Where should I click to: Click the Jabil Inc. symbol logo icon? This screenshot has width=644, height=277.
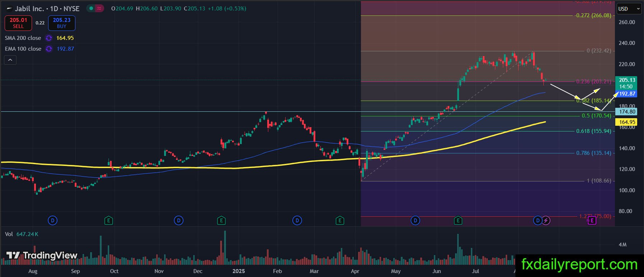point(9,8)
